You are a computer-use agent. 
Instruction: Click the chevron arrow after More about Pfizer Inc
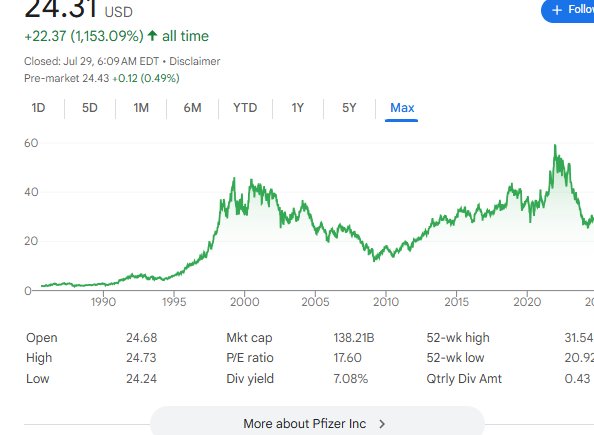point(382,424)
